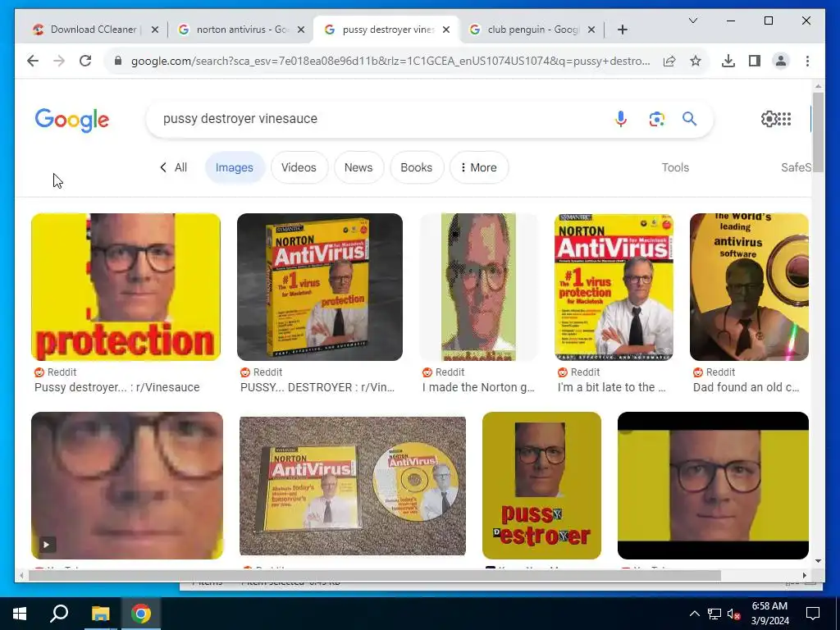840x630 pixels.
Task: Open the 'I made the Norton g...' result link
Action: tap(478, 387)
